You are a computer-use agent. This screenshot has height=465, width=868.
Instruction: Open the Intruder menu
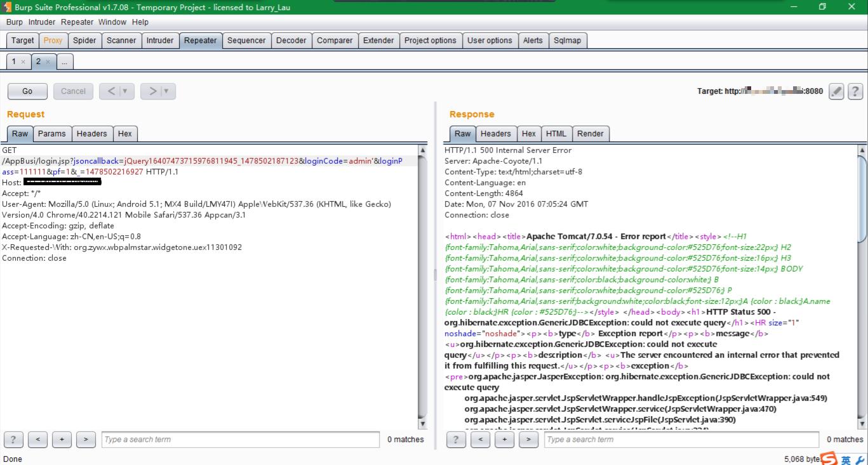coord(42,22)
